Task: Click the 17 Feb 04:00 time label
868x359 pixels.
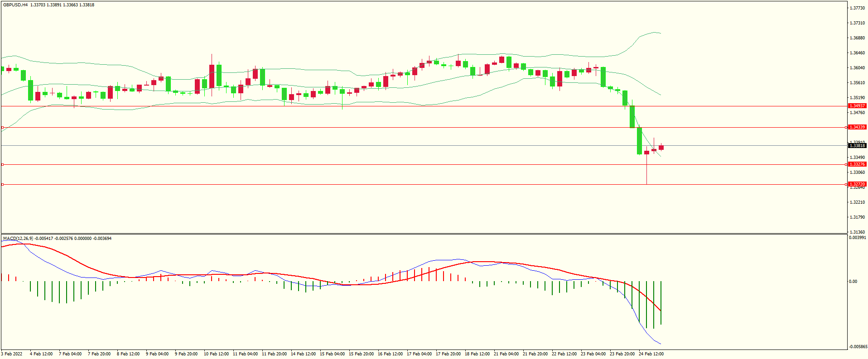Action: 420,354
